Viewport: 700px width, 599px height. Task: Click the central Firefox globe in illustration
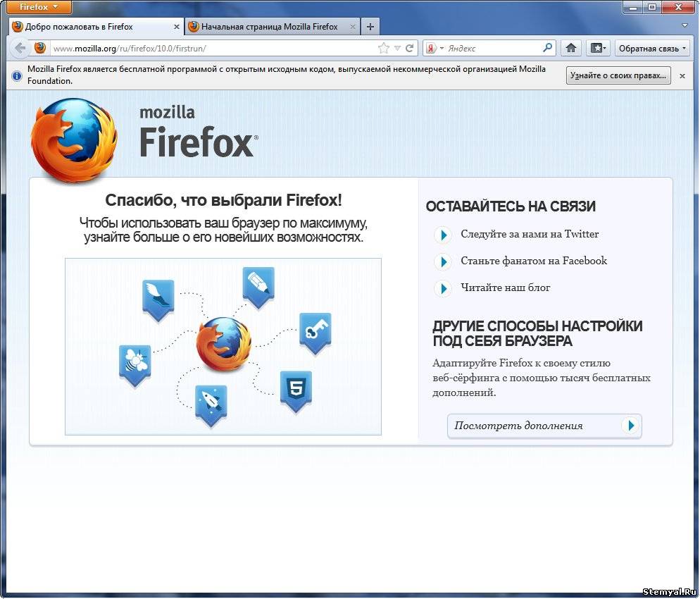click(224, 345)
